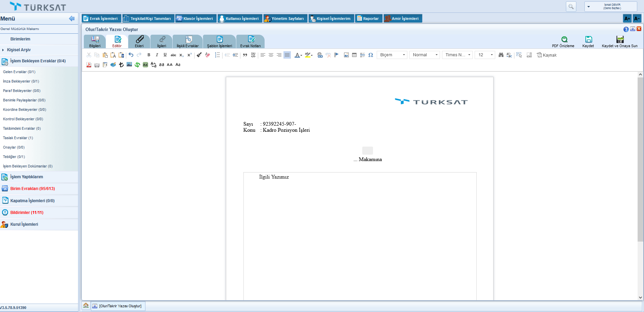Screen dimensions: 644x312
Task: Open Birim Evrakları in sidebar
Action: (x=32, y=189)
